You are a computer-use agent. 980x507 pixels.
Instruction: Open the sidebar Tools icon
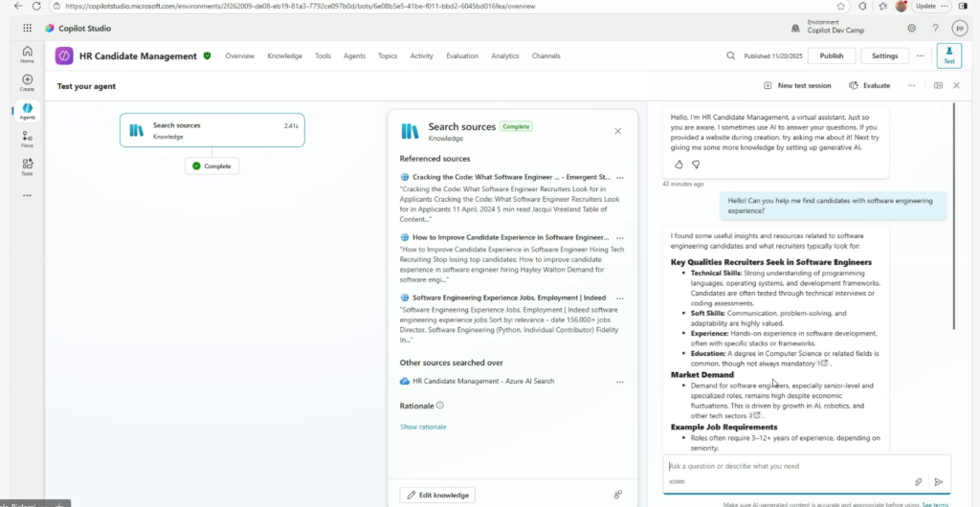27,167
